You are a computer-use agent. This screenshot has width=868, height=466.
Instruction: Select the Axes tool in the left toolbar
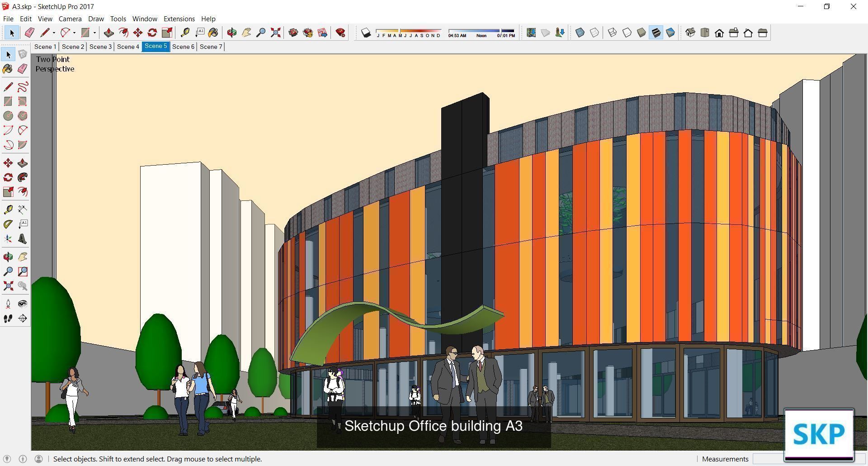[8, 239]
